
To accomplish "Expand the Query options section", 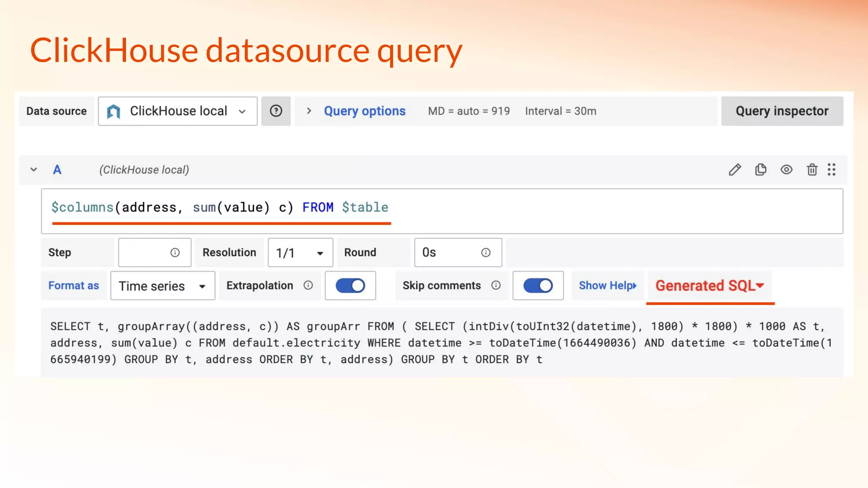I will 309,111.
